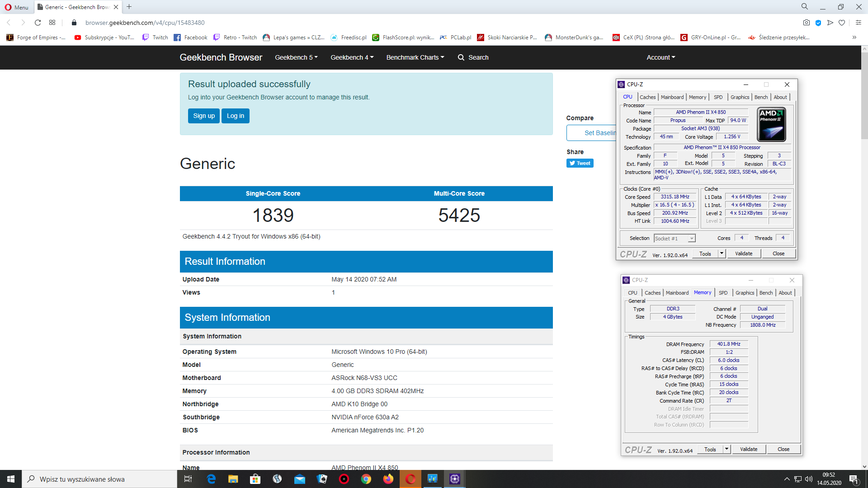868x488 pixels.
Task: Open the Twitch bookmark
Action: click(x=155, y=38)
